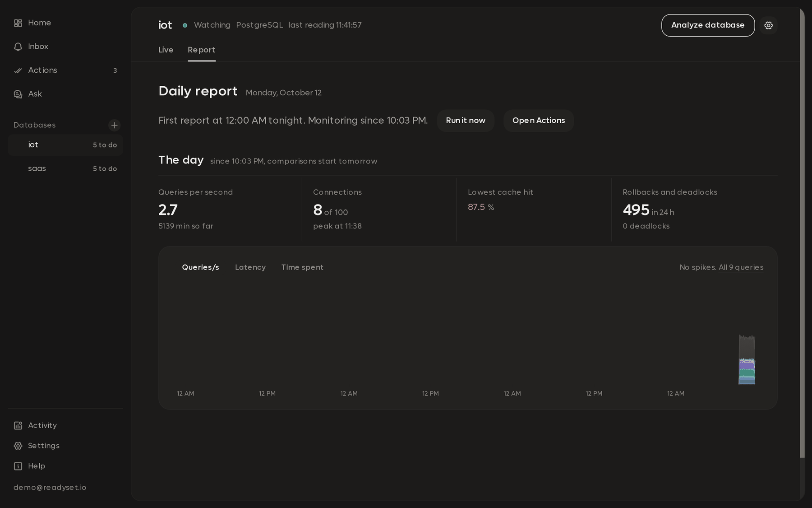Select the Report tab
Image resolution: width=812 pixels, height=508 pixels.
pos(202,50)
